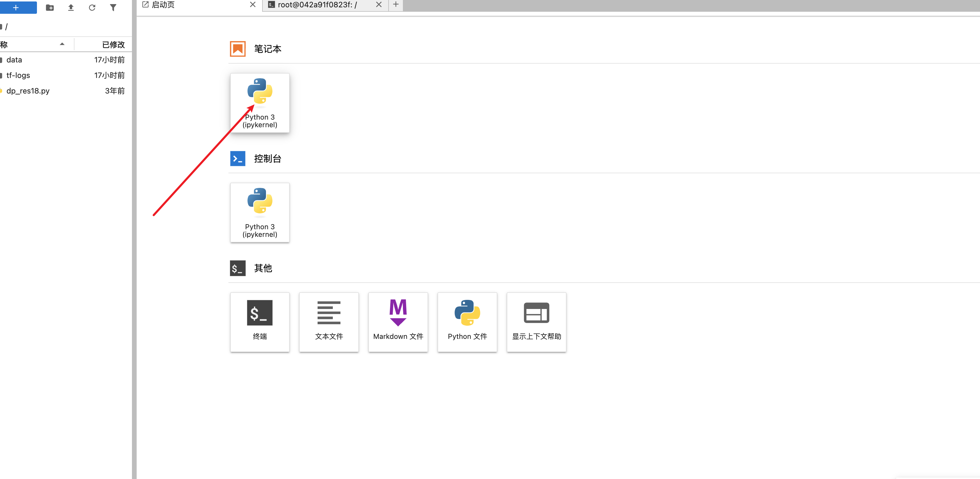980x479 pixels.
Task: Launch a new 终端 terminal
Action: (260, 322)
